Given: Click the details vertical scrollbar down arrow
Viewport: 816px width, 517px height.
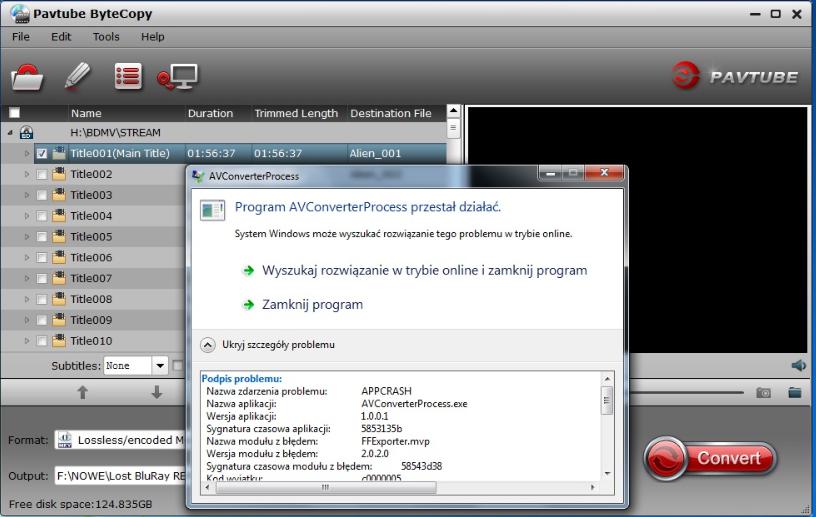Looking at the screenshot, I should pos(607,473).
